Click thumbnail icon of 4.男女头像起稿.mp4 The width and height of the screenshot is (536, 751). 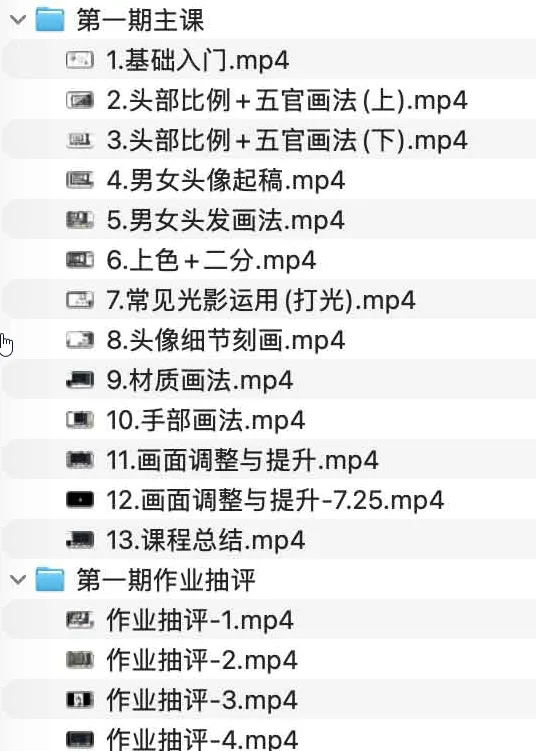click(80, 180)
